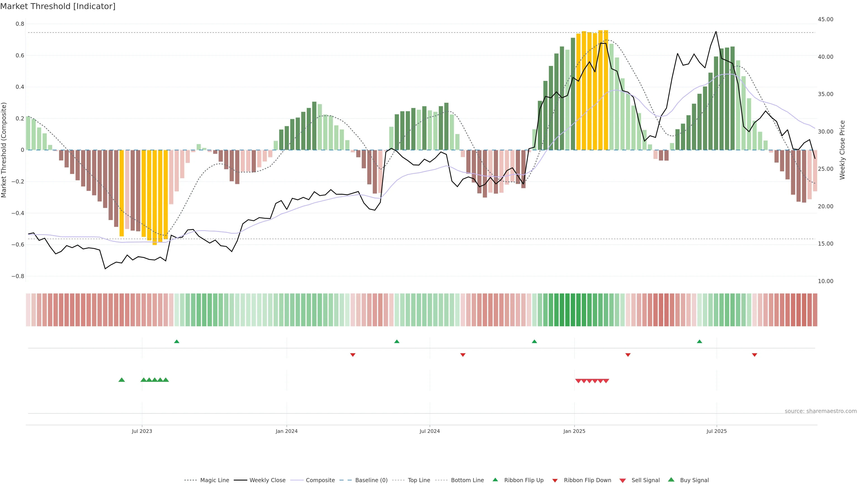Click the Sell Signal legend triangle icon
Viewport: 868px width, 488px height.
[x=622, y=480]
